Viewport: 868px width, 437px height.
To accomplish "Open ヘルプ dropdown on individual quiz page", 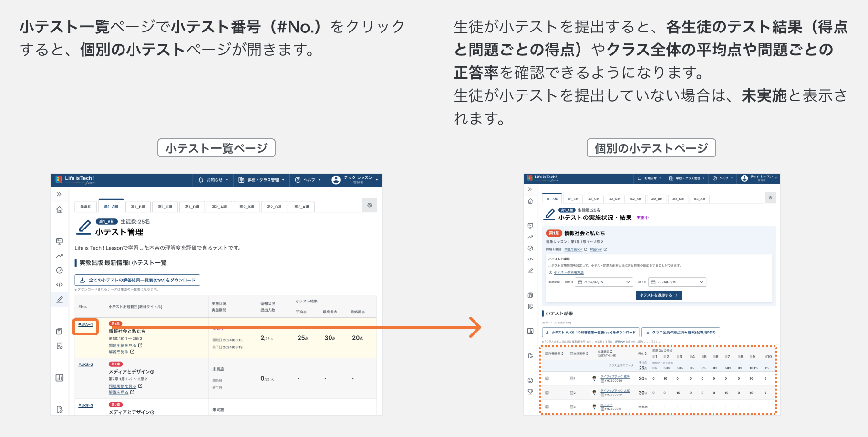I will [723, 178].
